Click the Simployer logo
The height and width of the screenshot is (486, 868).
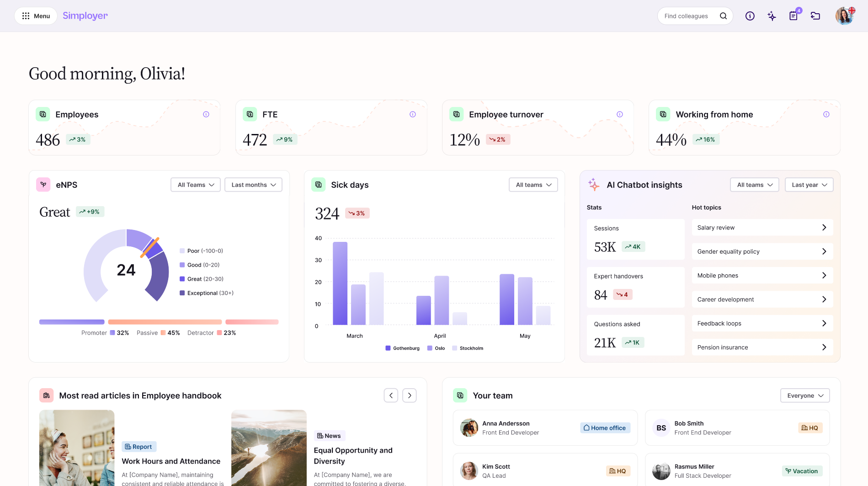coord(85,16)
